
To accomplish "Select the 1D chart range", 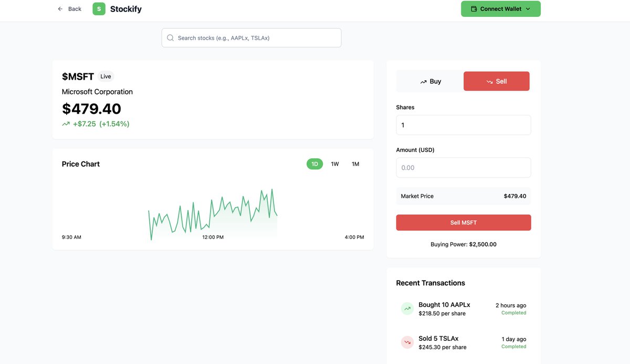I will [314, 164].
